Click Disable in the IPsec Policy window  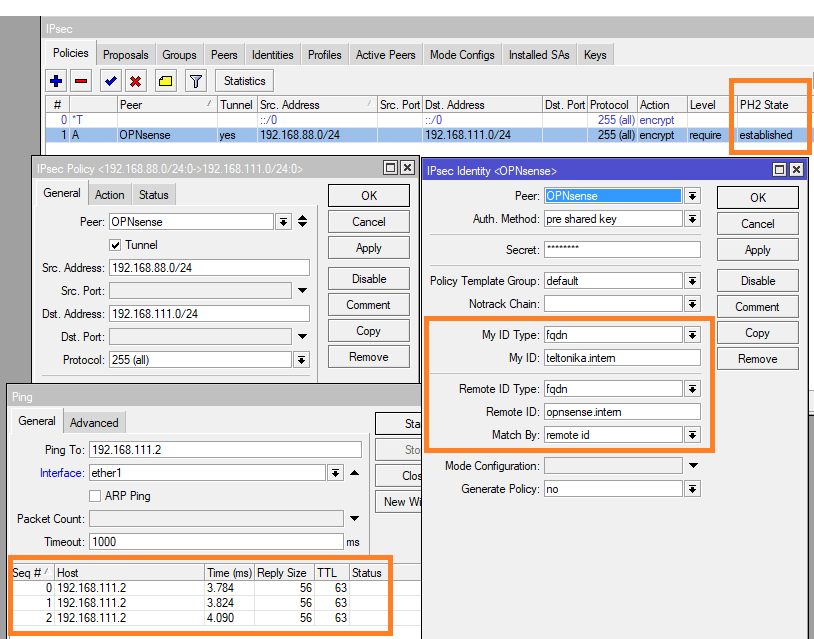(x=369, y=279)
